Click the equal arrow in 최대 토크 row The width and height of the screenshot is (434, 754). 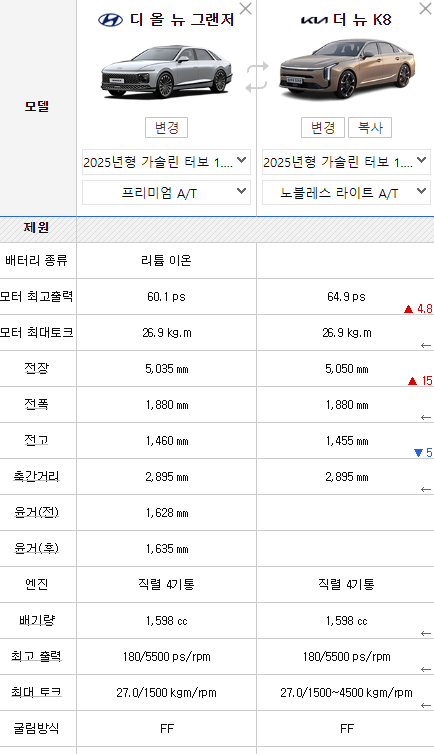(426, 705)
